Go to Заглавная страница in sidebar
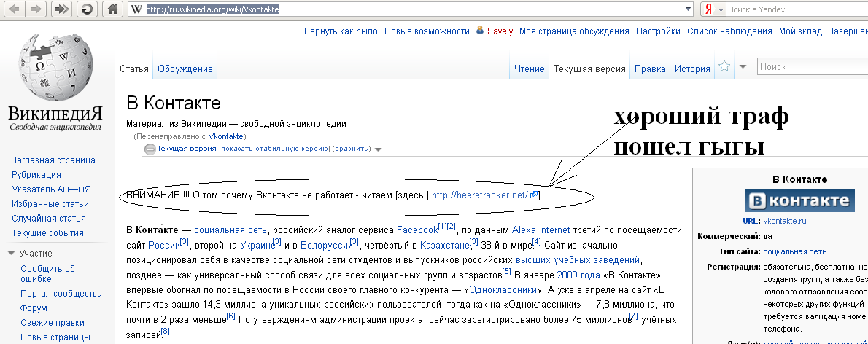This screenshot has width=868, height=344. [x=53, y=160]
